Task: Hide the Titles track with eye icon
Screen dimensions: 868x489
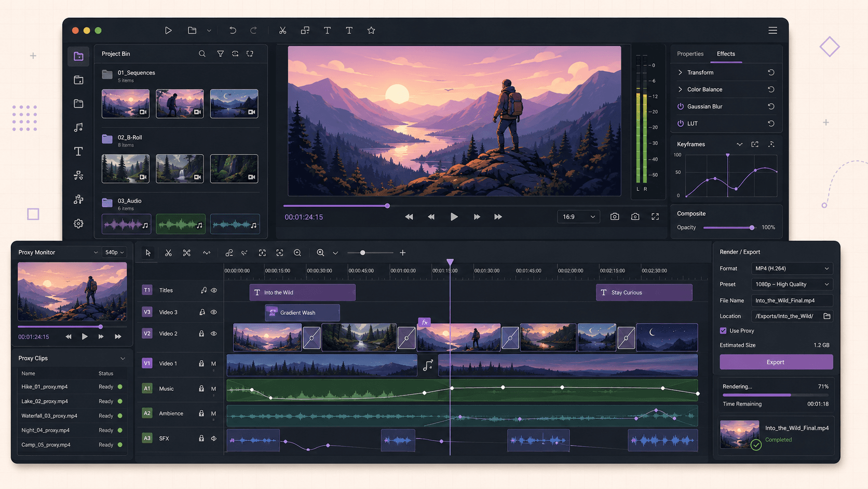Action: click(x=214, y=290)
